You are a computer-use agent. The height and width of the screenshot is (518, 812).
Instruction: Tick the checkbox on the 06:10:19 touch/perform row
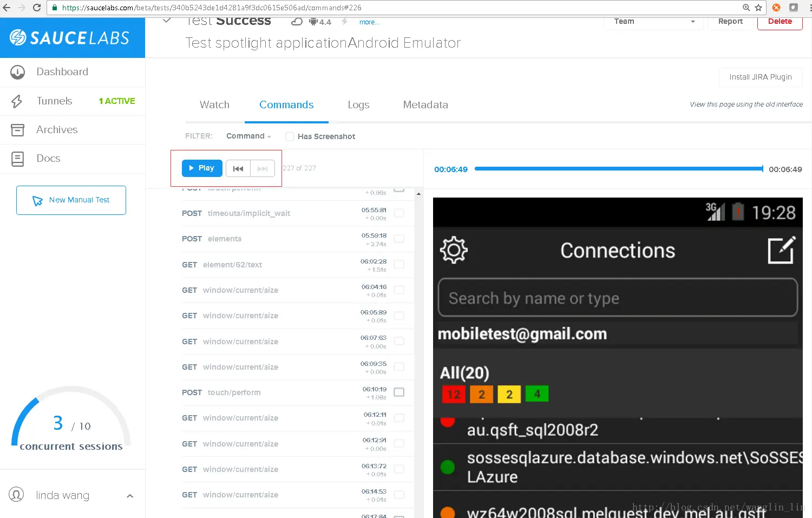(399, 392)
